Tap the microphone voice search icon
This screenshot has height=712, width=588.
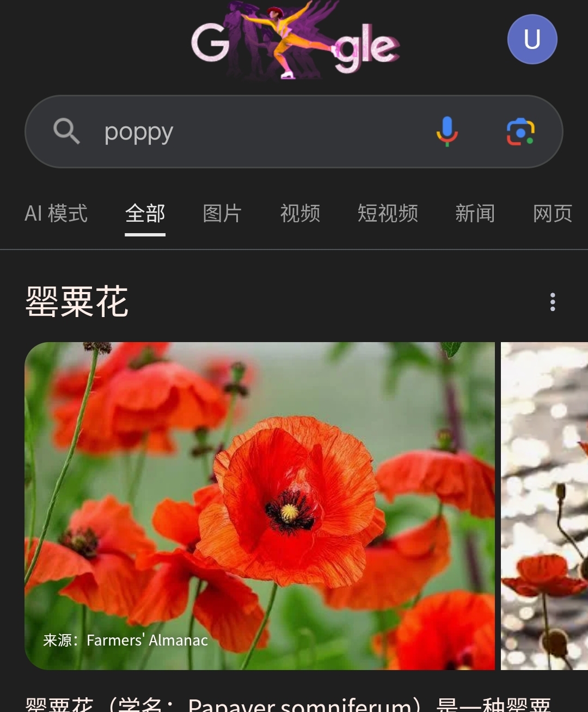click(x=447, y=131)
